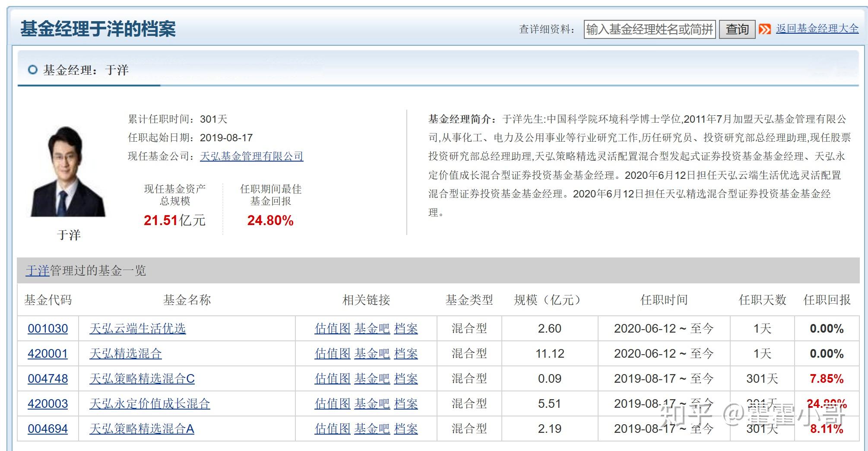Click the 基金代码 column header
The image size is (868, 451).
click(x=48, y=300)
